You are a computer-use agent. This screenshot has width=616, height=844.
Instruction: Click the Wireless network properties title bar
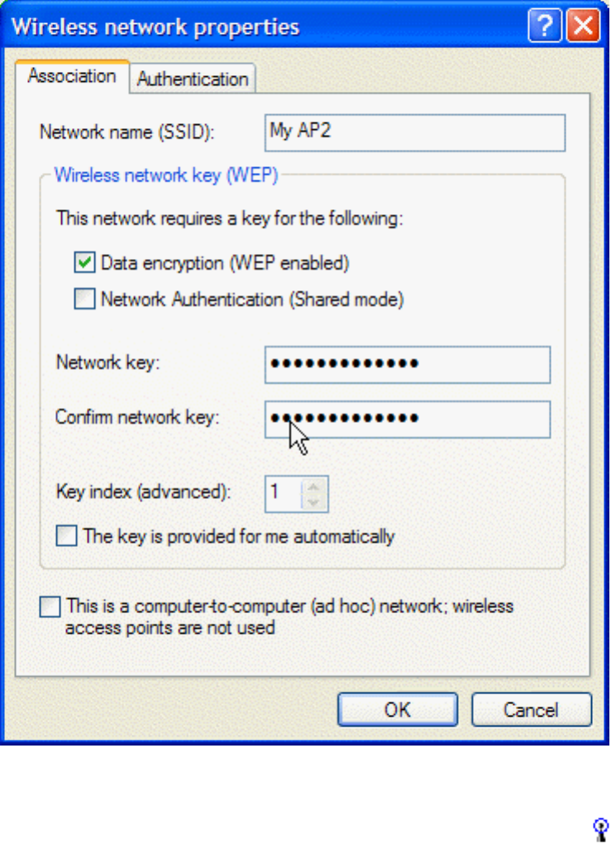(248, 26)
